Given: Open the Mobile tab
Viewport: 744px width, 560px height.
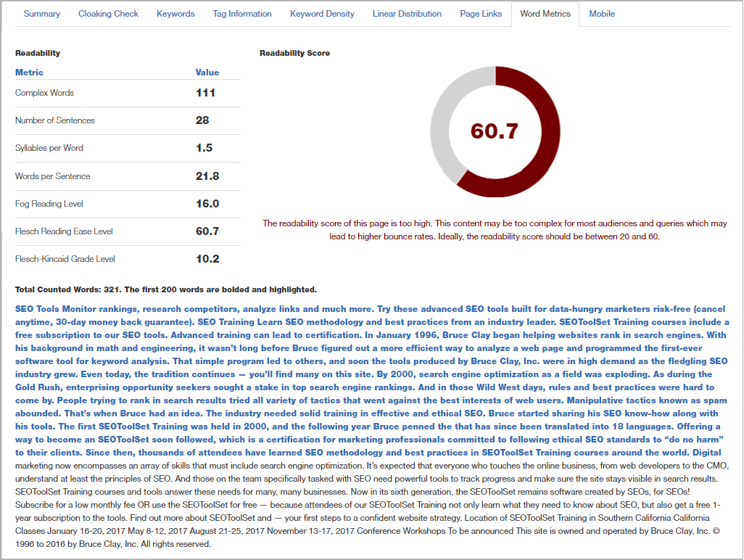Looking at the screenshot, I should click(602, 14).
